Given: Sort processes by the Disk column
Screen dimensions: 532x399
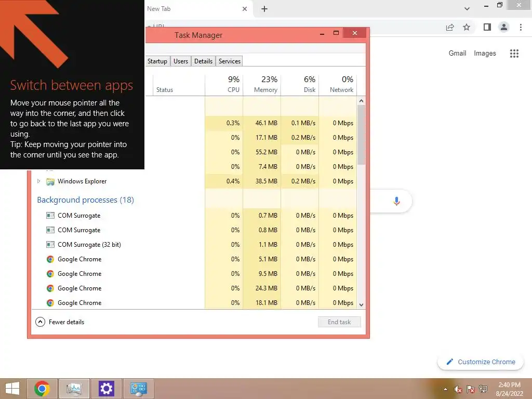Looking at the screenshot, I should coord(300,84).
